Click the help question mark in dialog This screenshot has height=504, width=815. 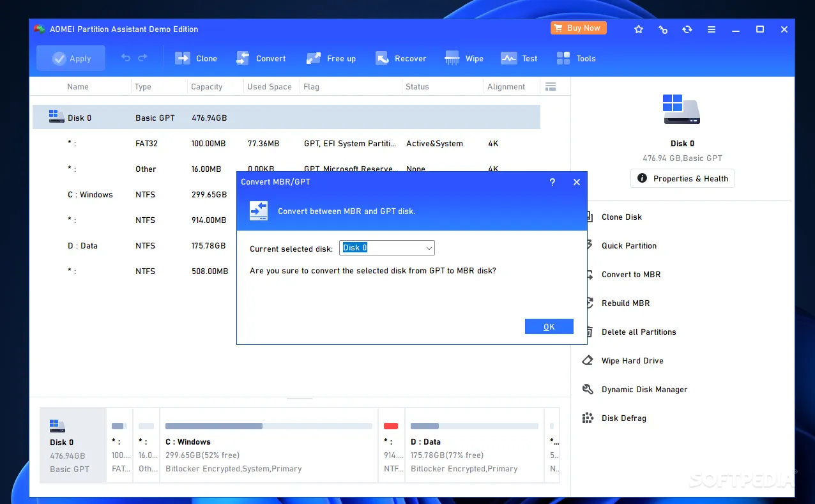point(552,182)
